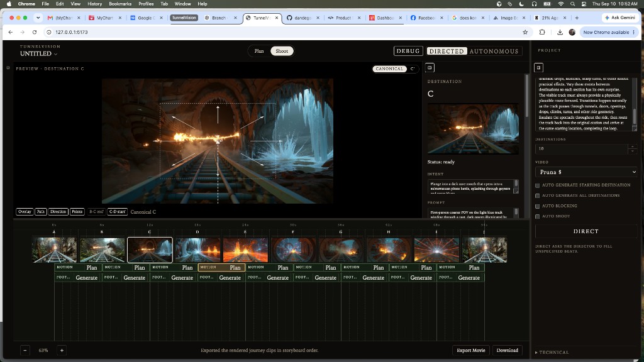The image size is (644, 362).
Task: Open the Untitled project name dropdown
Action: pos(38,54)
